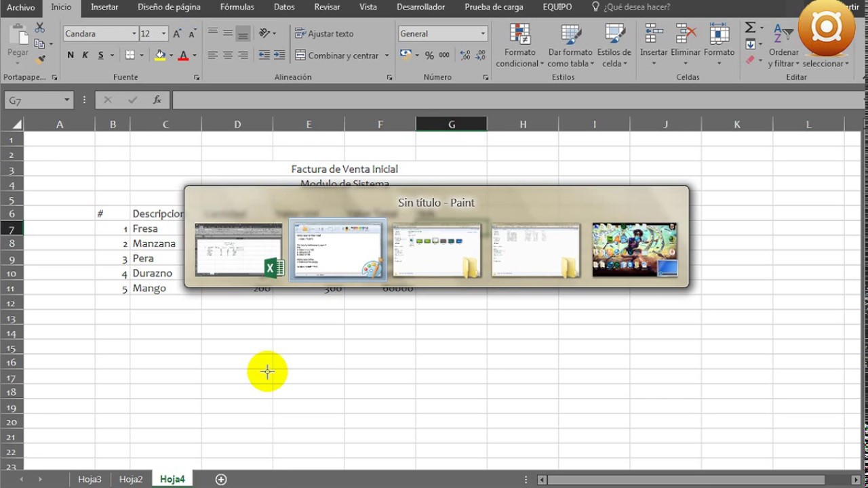The image size is (868, 488).
Task: Increase indent
Action: click(279, 56)
